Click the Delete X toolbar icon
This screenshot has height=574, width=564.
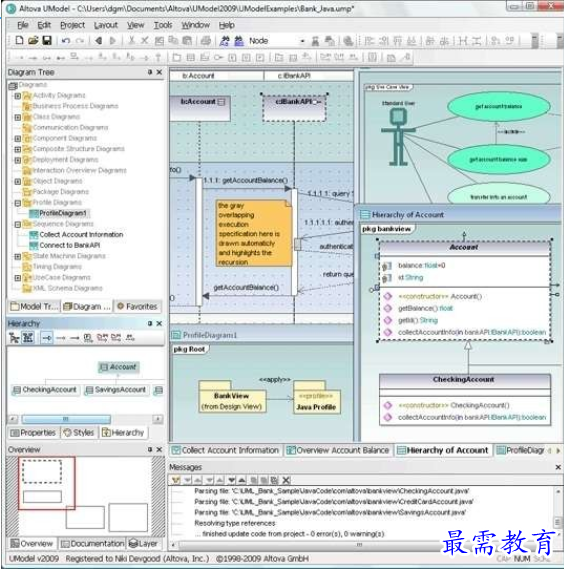[x=145, y=41]
